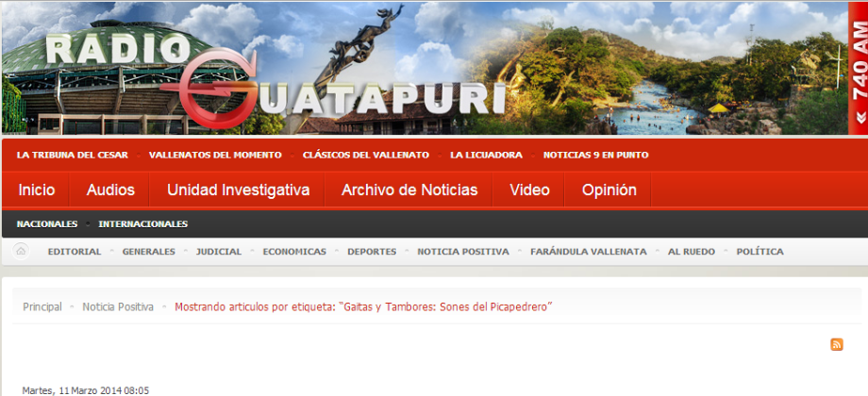Open Farándula Vallenata category
The width and height of the screenshot is (868, 396).
coord(589,252)
